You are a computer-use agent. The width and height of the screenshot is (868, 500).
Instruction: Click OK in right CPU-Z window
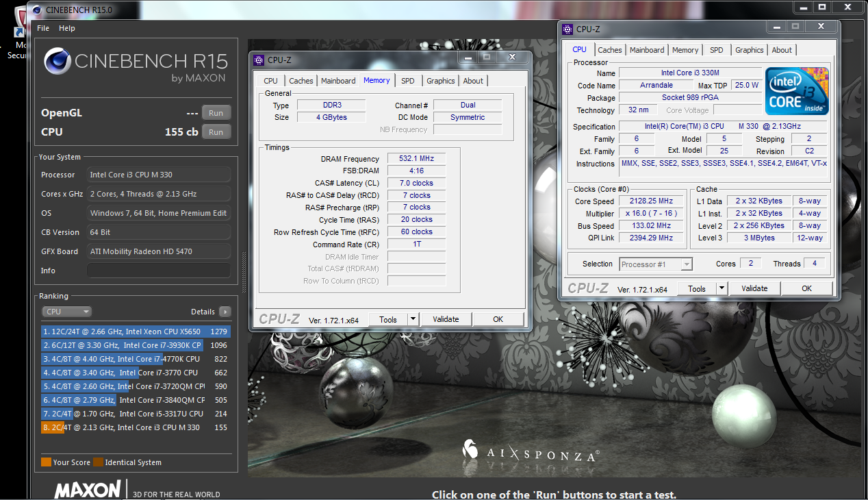point(806,288)
